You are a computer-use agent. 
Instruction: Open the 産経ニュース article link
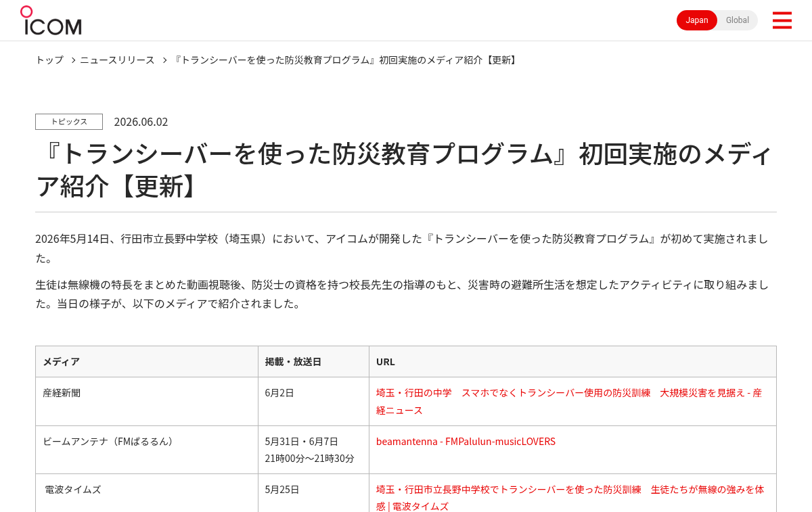(569, 401)
